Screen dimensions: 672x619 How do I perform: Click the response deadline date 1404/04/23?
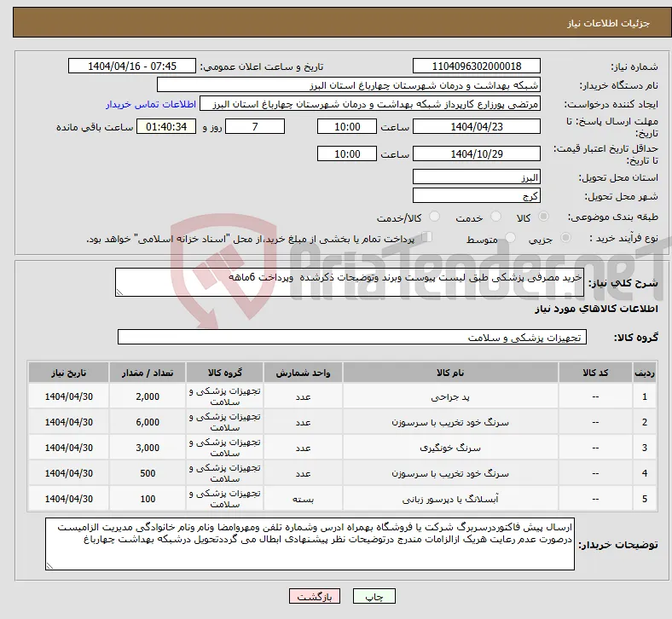pyautogui.click(x=476, y=126)
